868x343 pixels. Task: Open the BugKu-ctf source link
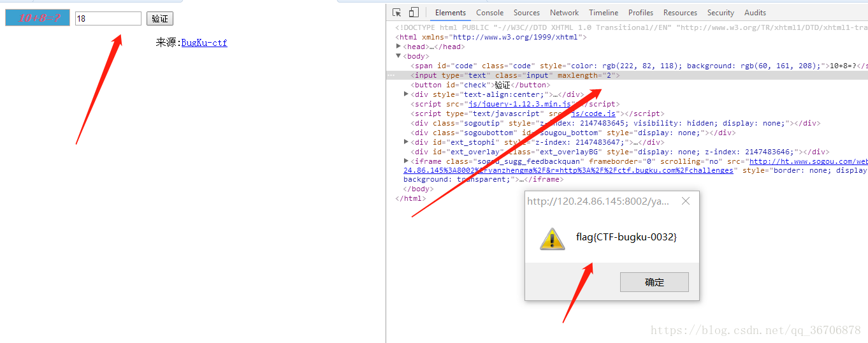click(204, 43)
